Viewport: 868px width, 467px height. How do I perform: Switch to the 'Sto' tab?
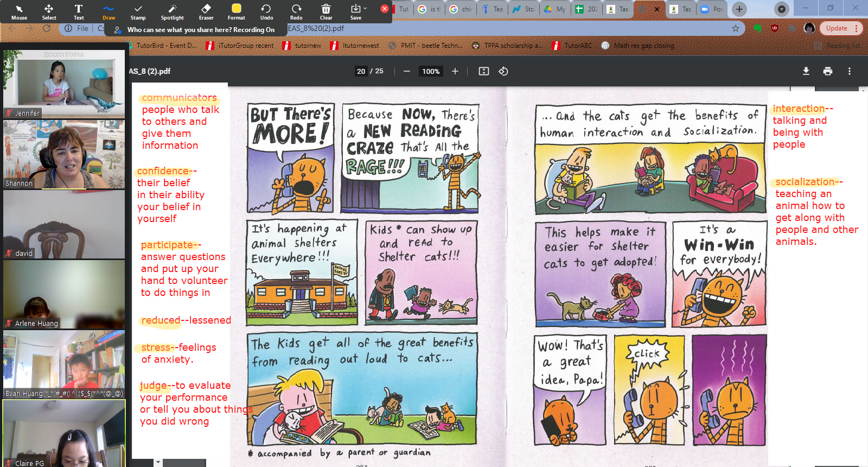[524, 9]
